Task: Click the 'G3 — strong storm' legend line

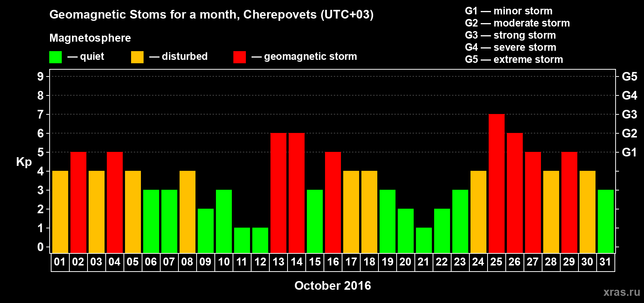Action: 511,35
